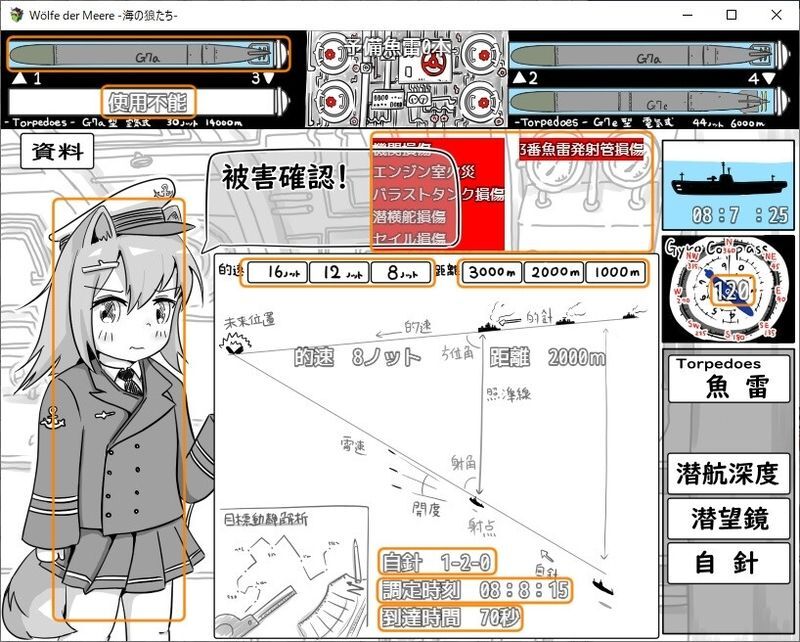The width and height of the screenshot is (800, 642).
Task: Set target distance to 3000m
Action: pyautogui.click(x=489, y=272)
